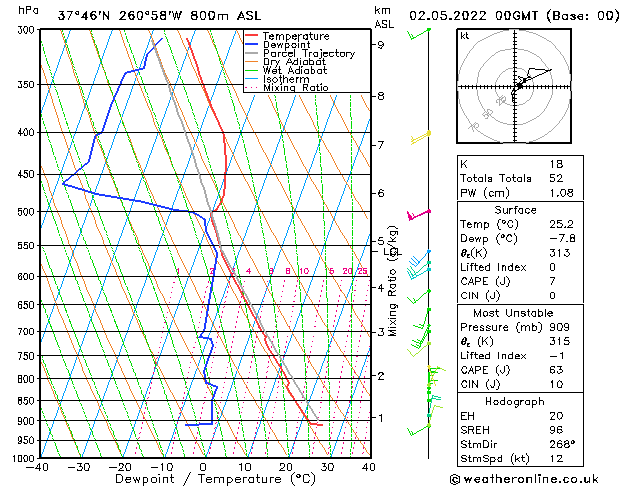The image size is (629, 486).
Task: Click the 850 pressure axis label
Action: click(x=28, y=401)
